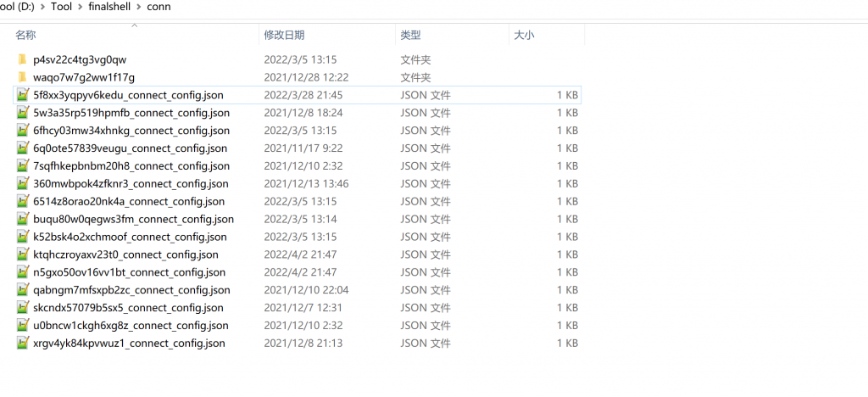
Task: Click the qabngm7mfsxpb2zc JSON file icon
Action: click(22, 289)
